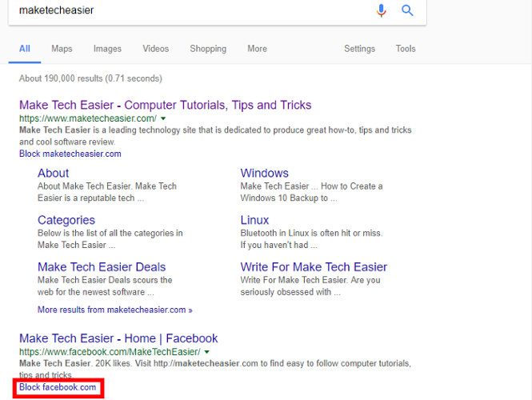The width and height of the screenshot is (532, 400).
Task: Switch to the Images tab
Action: (x=107, y=49)
